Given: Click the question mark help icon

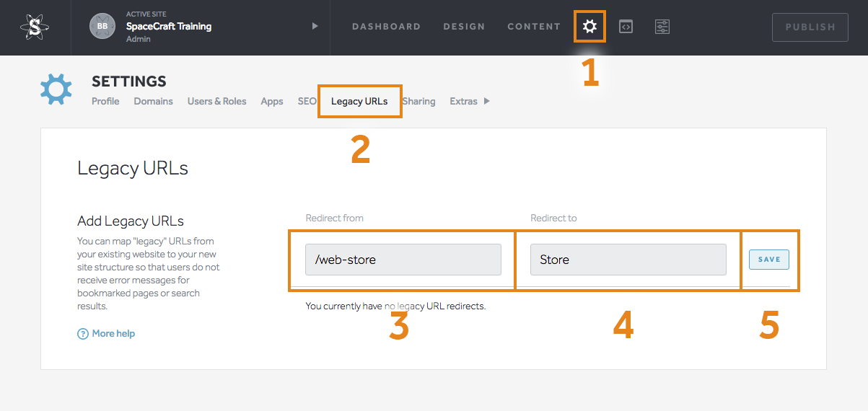Looking at the screenshot, I should point(83,334).
